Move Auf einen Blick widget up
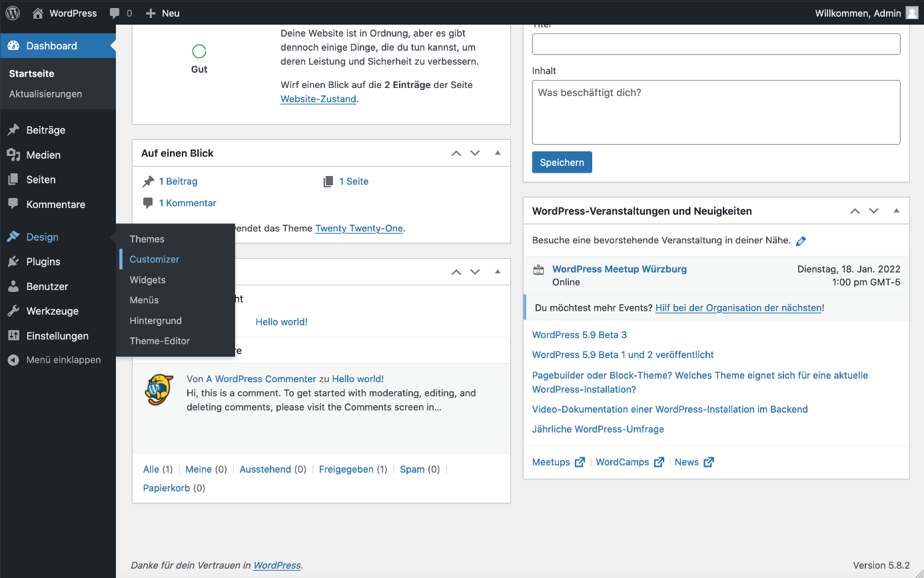Image resolution: width=924 pixels, height=578 pixels. [456, 153]
